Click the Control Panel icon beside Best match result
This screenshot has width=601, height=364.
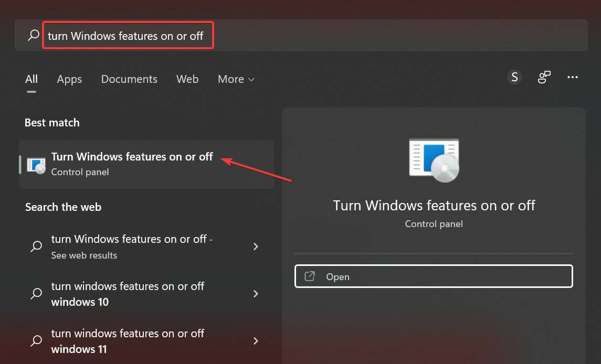click(36, 164)
